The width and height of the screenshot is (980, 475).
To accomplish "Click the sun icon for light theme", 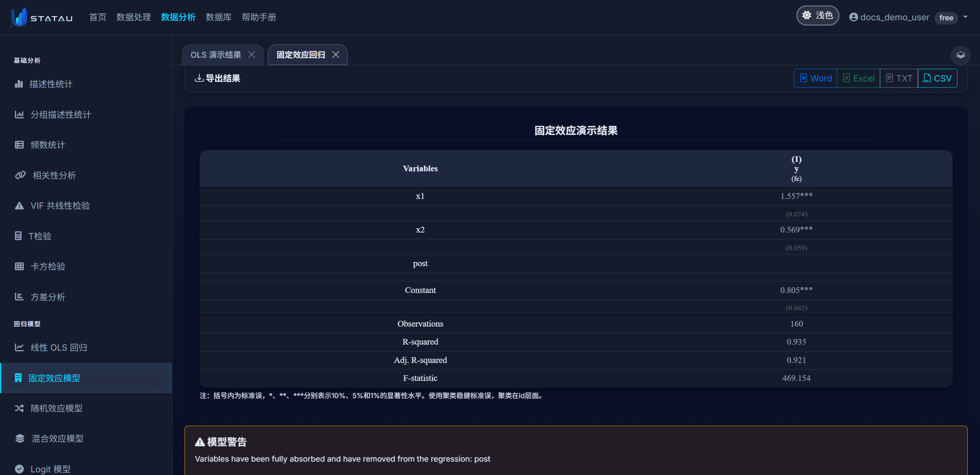I will pos(807,15).
